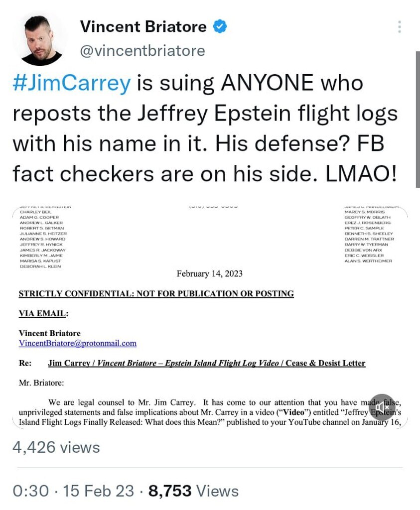Click the VincentBriatore@protonmail.com email link
Viewport: 420px width, 510px height.
[x=77, y=343]
